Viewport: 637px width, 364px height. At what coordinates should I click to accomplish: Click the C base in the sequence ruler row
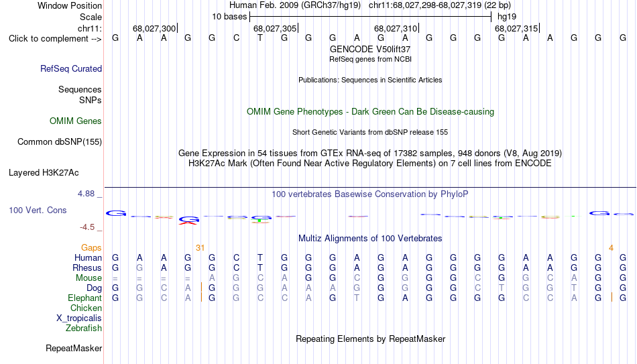(236, 38)
